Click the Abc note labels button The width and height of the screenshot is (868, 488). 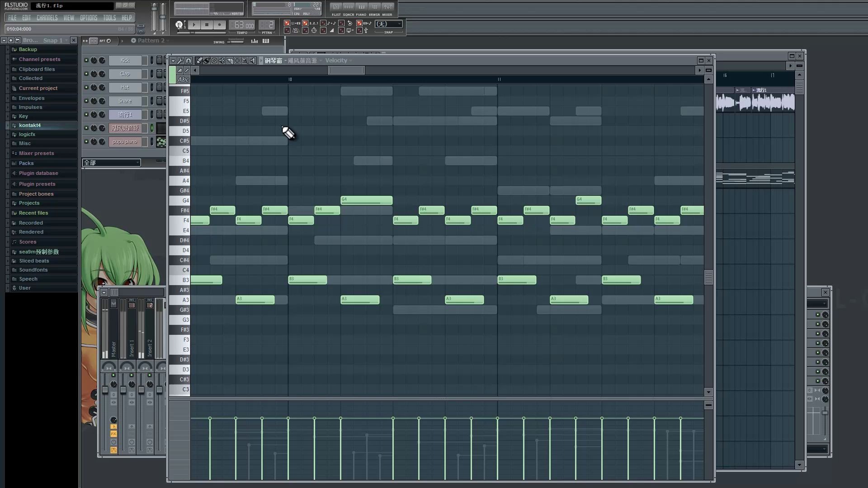(183, 80)
